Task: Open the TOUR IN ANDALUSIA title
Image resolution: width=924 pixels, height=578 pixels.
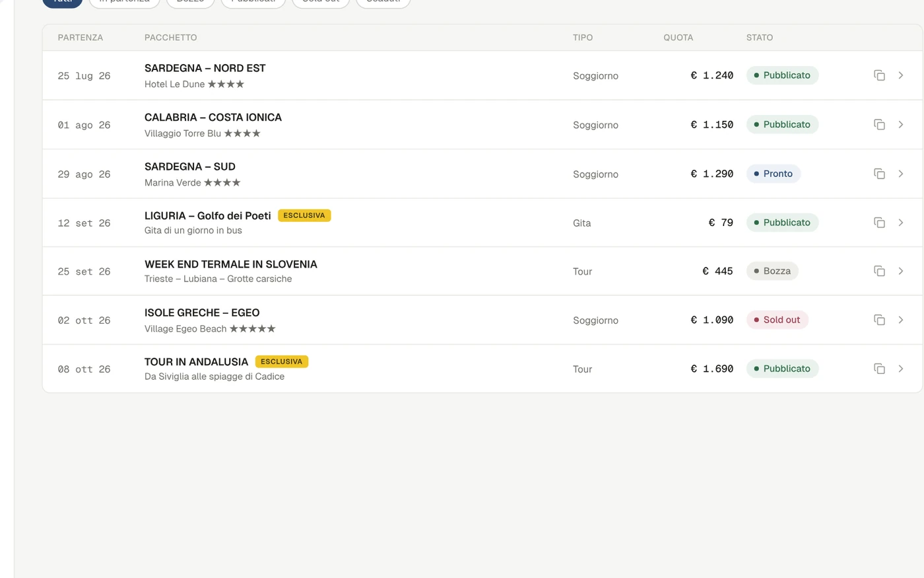Action: (x=197, y=362)
